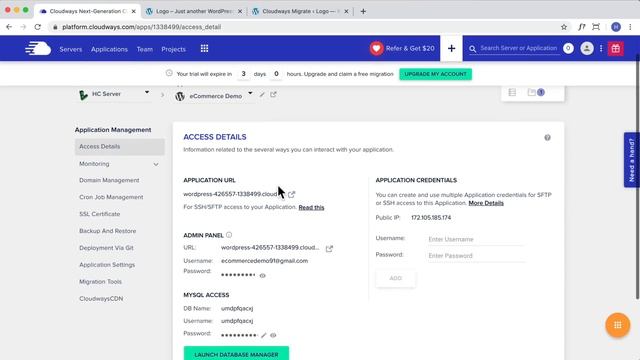This screenshot has height=360, width=640.
Task: Show Admin Panel password eye icon
Action: click(x=262, y=276)
